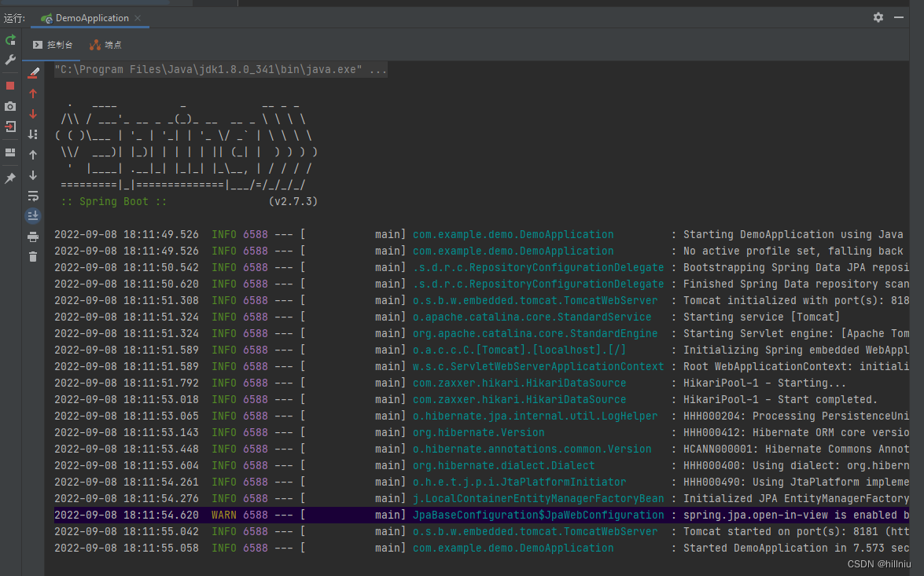
Task: Click 'Bootstrapping Spring Data JPA' log message
Action: 796,267
